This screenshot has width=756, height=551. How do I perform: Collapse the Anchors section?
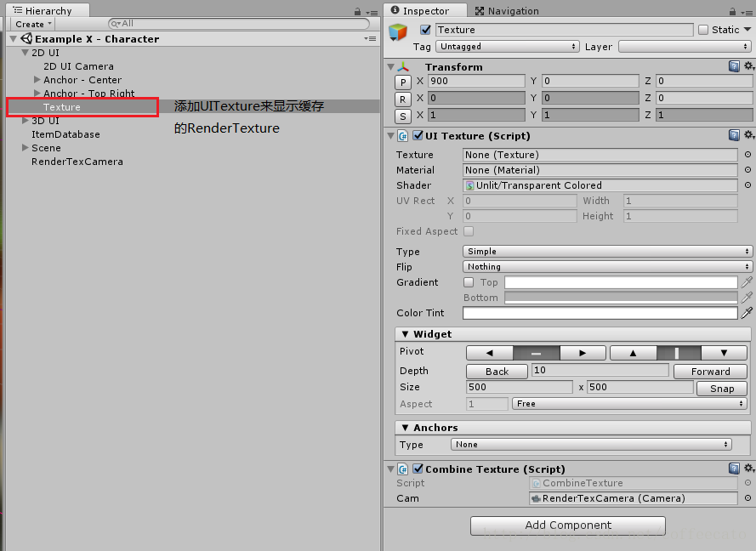coord(405,428)
